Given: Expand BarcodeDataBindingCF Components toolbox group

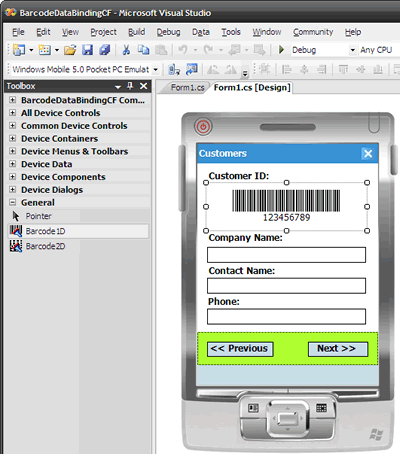Looking at the screenshot, I should [12, 100].
